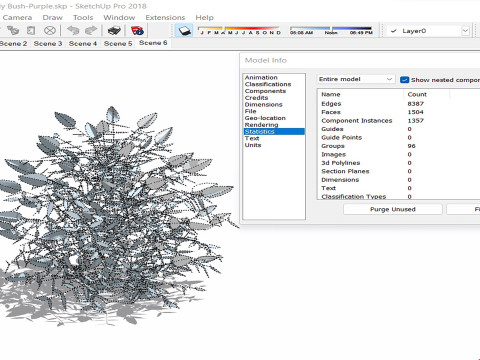Open the Window menu
This screenshot has width=480, height=360.
(x=119, y=17)
